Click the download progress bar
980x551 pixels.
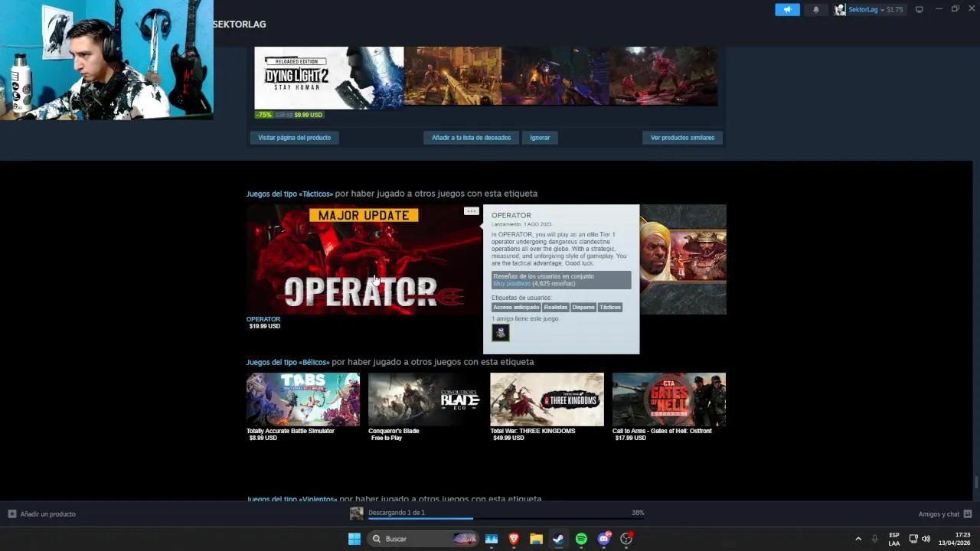(x=506, y=519)
